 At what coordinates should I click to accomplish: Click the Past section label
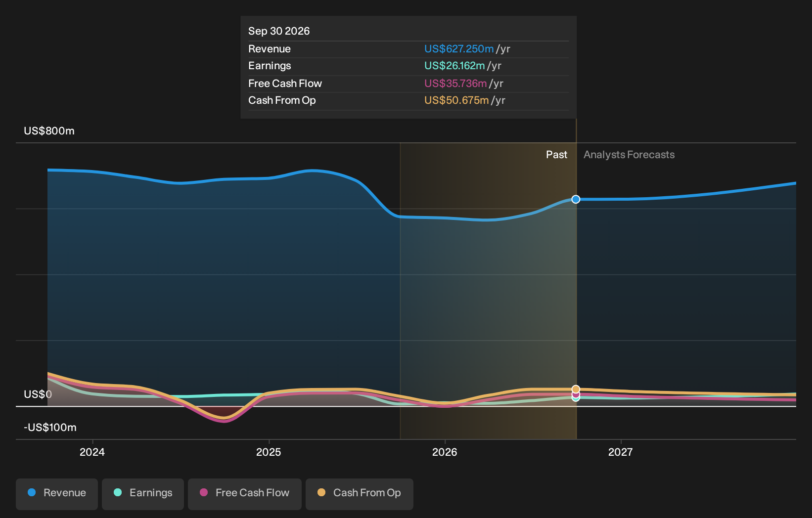[556, 155]
